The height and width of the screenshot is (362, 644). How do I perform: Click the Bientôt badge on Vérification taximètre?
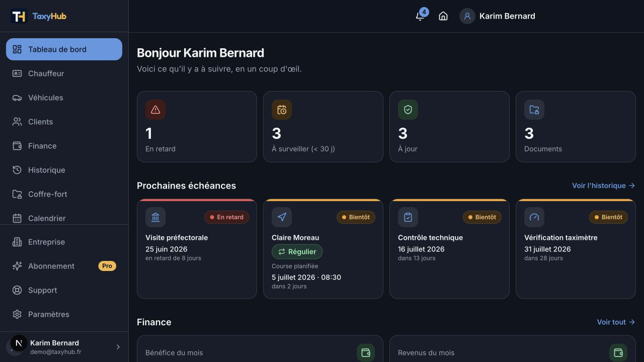[x=608, y=217]
